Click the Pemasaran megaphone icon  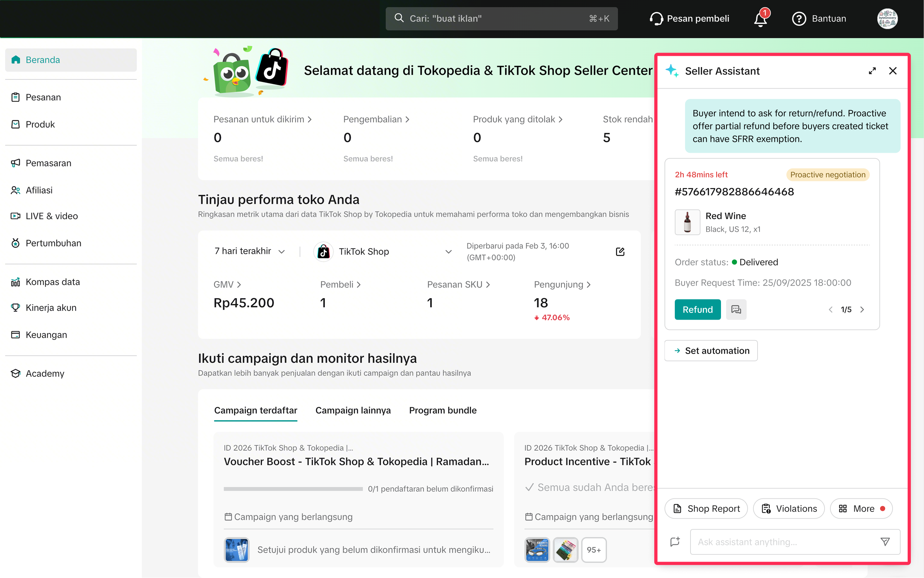(x=15, y=163)
